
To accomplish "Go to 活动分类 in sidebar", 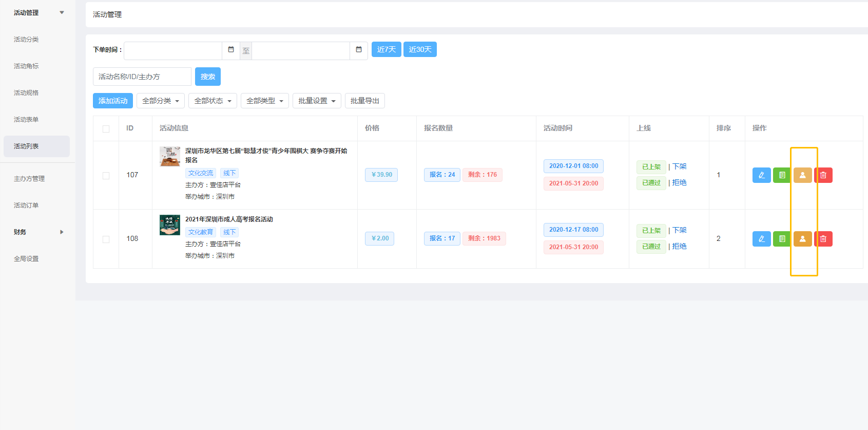I will pos(26,39).
